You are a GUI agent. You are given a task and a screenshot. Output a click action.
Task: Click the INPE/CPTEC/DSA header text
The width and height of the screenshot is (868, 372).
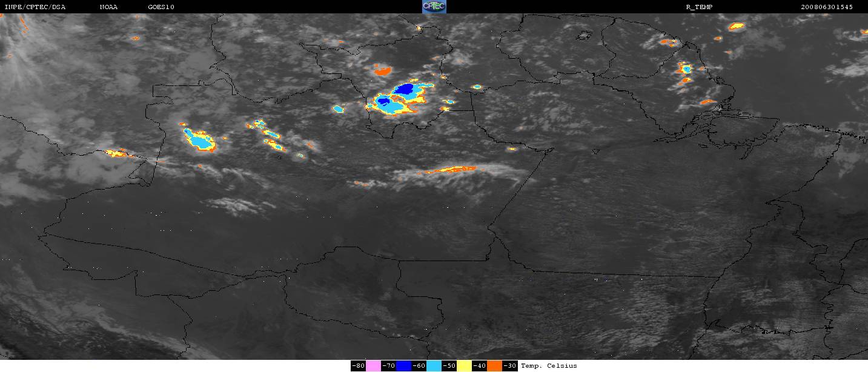tap(35, 7)
